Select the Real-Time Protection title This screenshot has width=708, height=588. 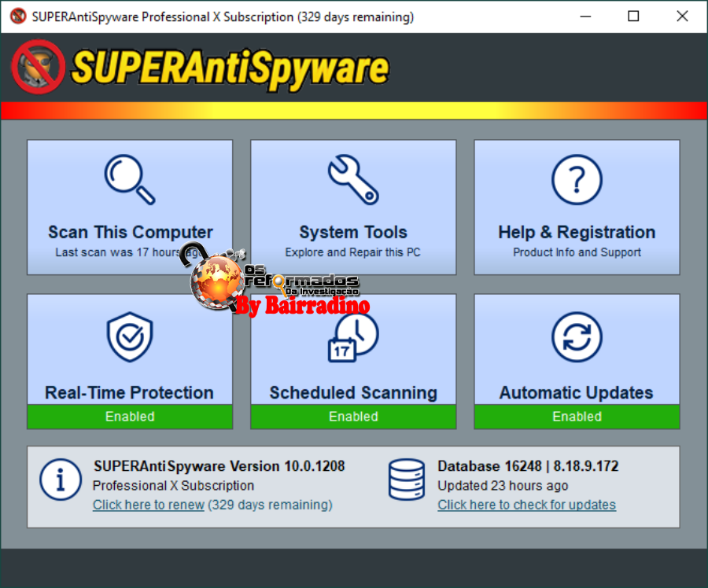pyautogui.click(x=129, y=392)
